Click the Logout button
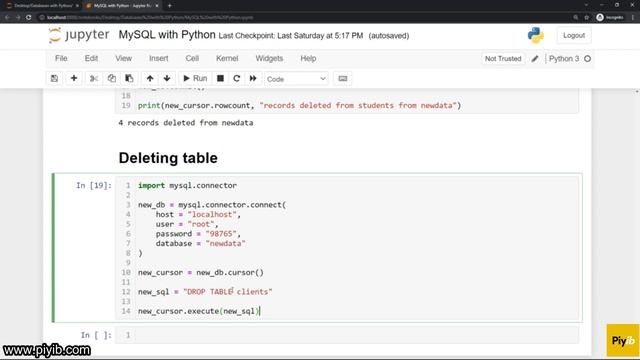 (574, 36)
